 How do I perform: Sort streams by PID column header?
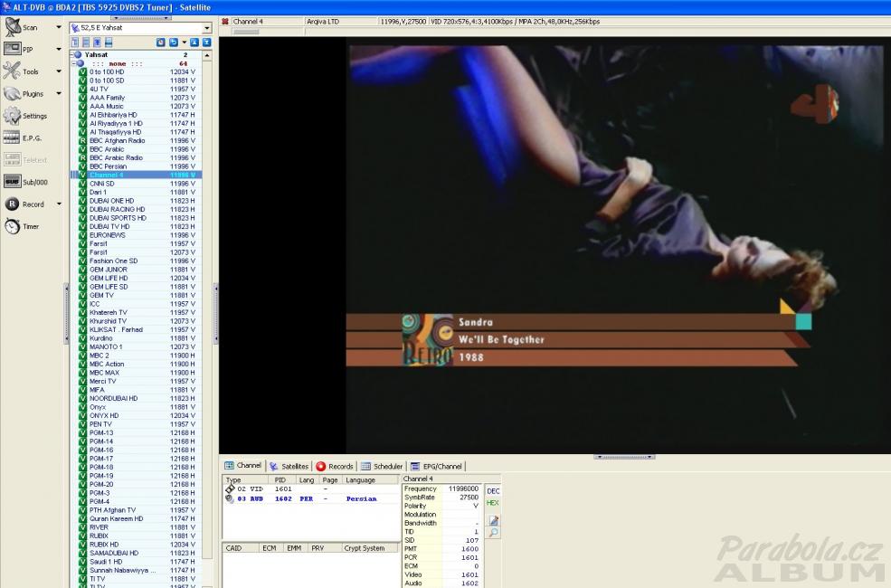[x=283, y=480]
